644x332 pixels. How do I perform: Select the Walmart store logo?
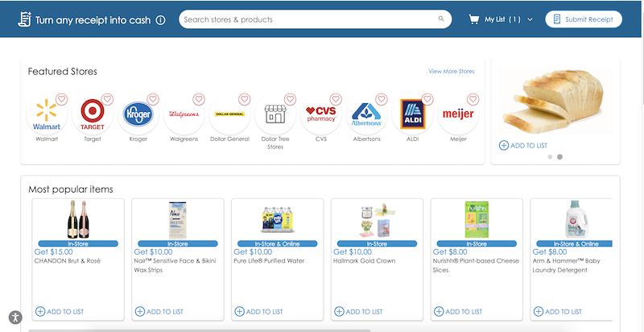coord(47,114)
